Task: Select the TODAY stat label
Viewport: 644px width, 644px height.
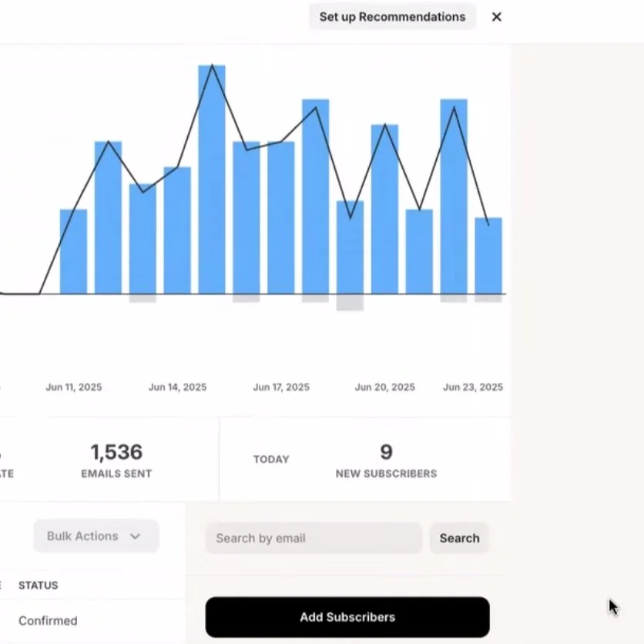Action: 271,459
